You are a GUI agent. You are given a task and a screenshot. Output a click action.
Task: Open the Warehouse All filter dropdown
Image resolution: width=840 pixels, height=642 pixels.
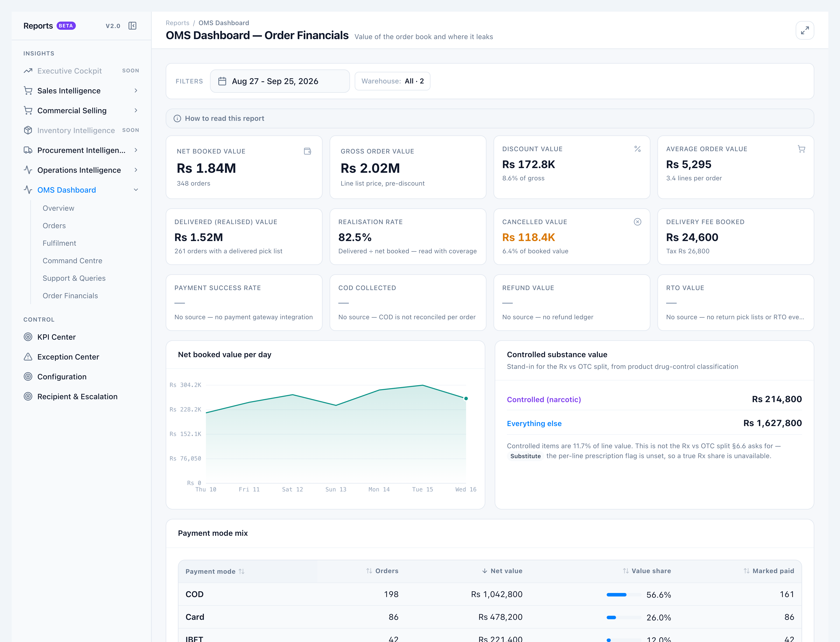(392, 81)
